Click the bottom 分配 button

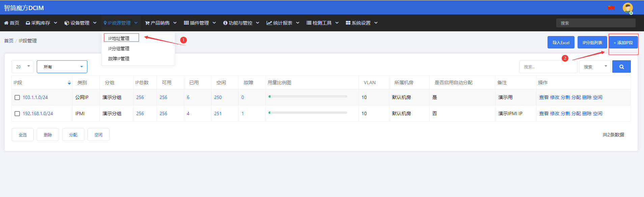[x=73, y=135]
